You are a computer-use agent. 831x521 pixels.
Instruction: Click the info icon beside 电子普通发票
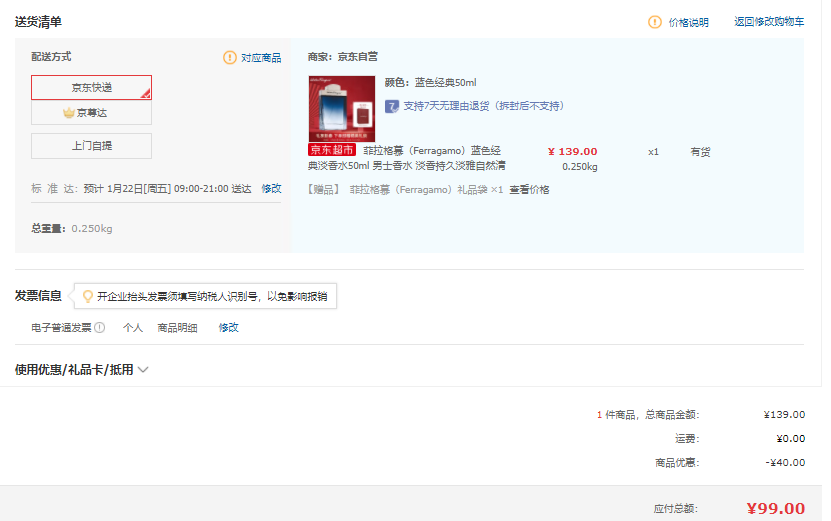click(x=100, y=328)
